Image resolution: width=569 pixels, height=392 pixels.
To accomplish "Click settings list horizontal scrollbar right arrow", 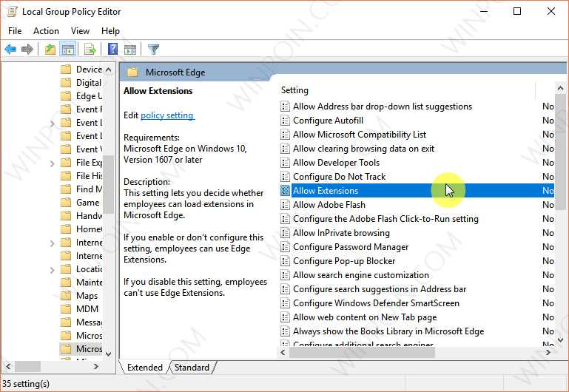I will point(548,353).
